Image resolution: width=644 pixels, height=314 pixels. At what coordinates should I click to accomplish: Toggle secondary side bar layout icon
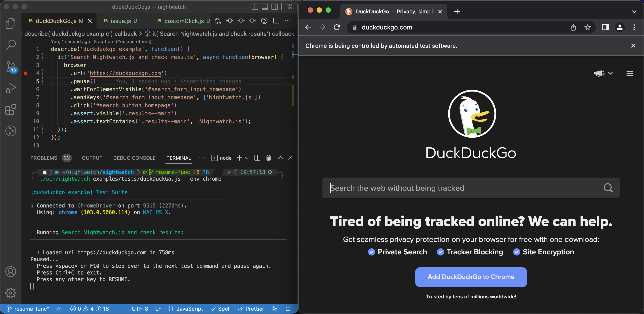tap(275, 7)
